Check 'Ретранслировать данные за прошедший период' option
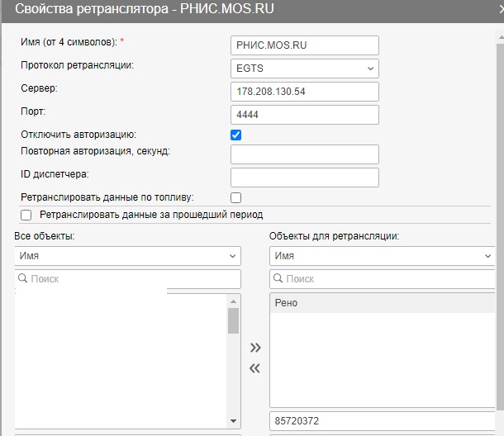 coord(26,215)
